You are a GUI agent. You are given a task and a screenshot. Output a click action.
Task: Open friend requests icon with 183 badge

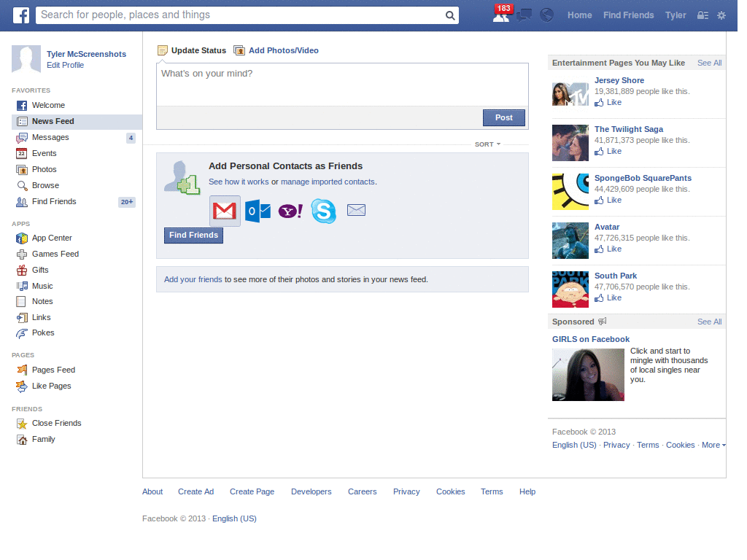click(x=501, y=15)
